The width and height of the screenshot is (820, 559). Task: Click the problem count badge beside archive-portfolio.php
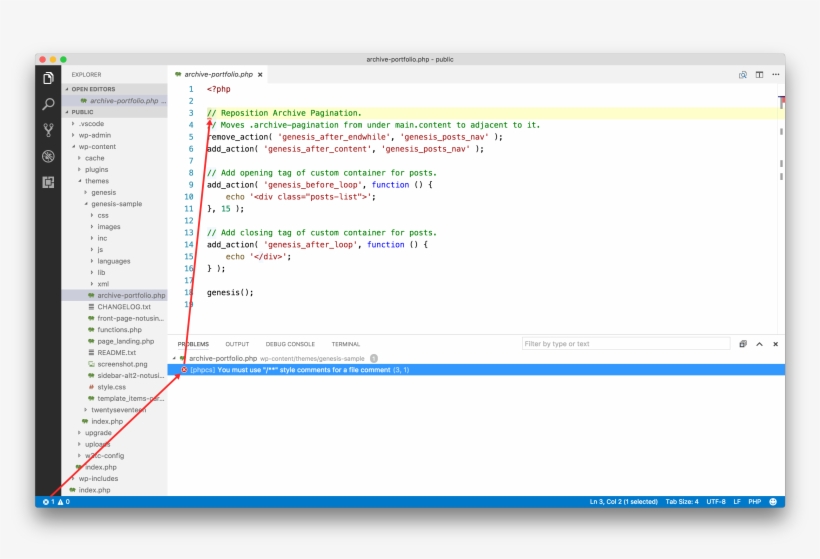[x=374, y=358]
